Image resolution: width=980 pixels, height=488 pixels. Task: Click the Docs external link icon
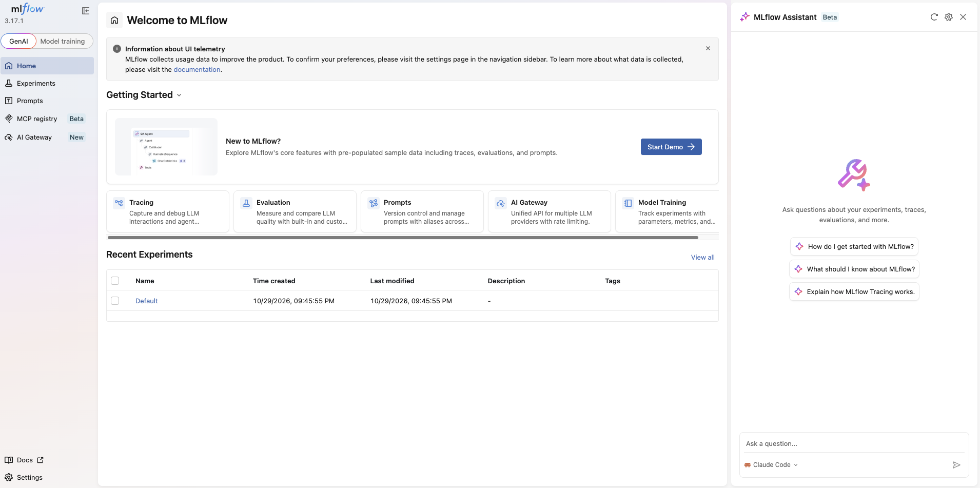tap(41, 460)
